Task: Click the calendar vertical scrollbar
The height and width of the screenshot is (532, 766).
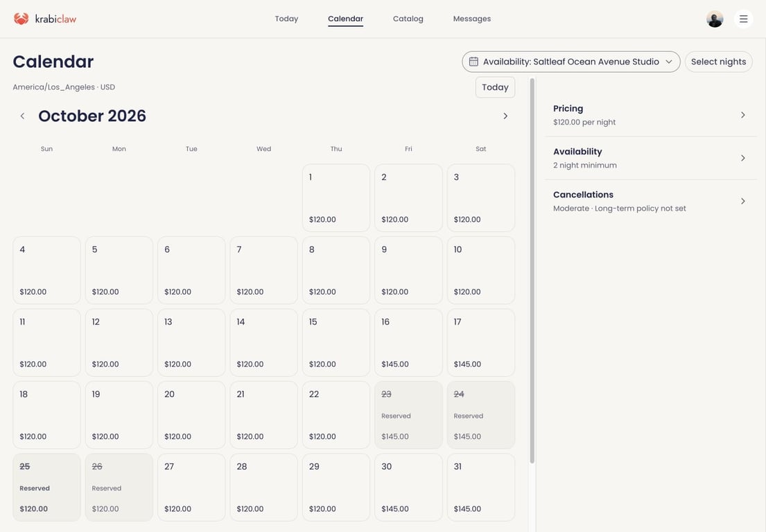Action: [x=532, y=271]
